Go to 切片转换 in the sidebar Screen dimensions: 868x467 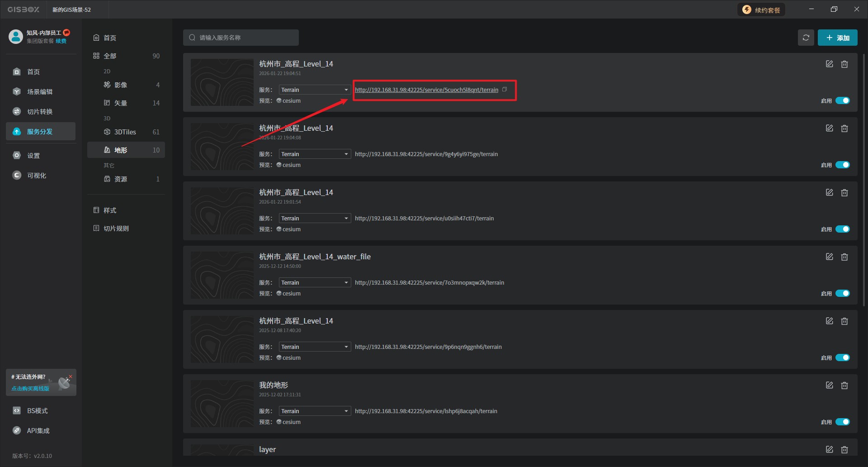pos(40,111)
